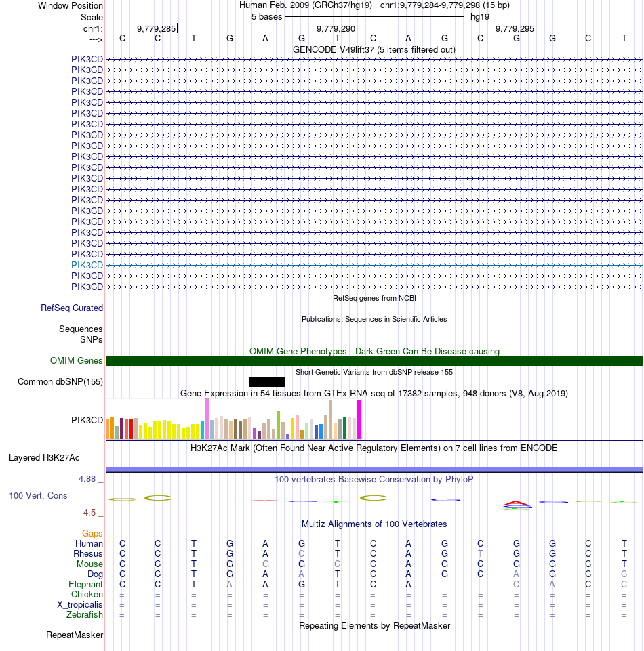The width and height of the screenshot is (644, 651).
Task: Click the "4.88" conservation scale maximum
Action: click(x=87, y=479)
